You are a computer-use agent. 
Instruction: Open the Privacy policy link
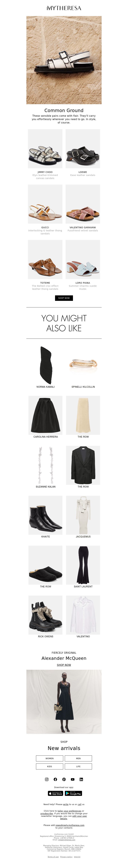[66, 857]
